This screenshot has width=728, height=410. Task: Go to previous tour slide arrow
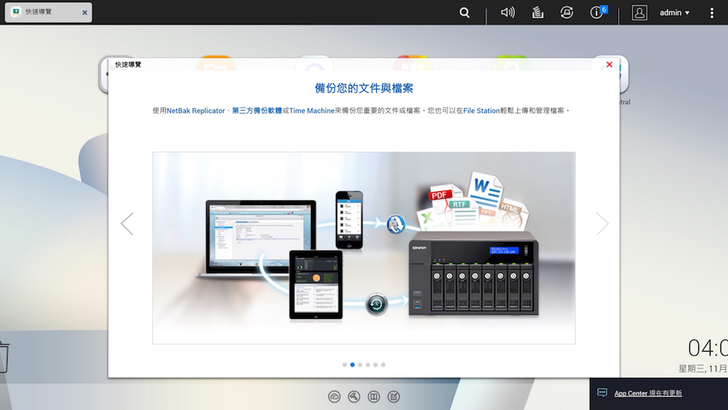(x=127, y=224)
